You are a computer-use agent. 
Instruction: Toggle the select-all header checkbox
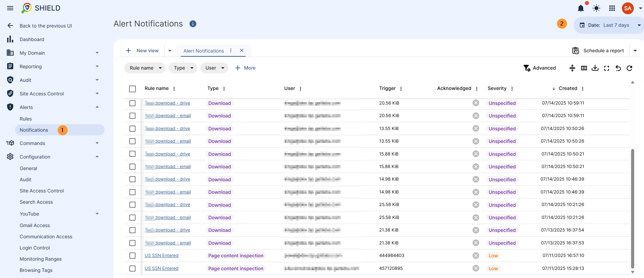click(132, 89)
